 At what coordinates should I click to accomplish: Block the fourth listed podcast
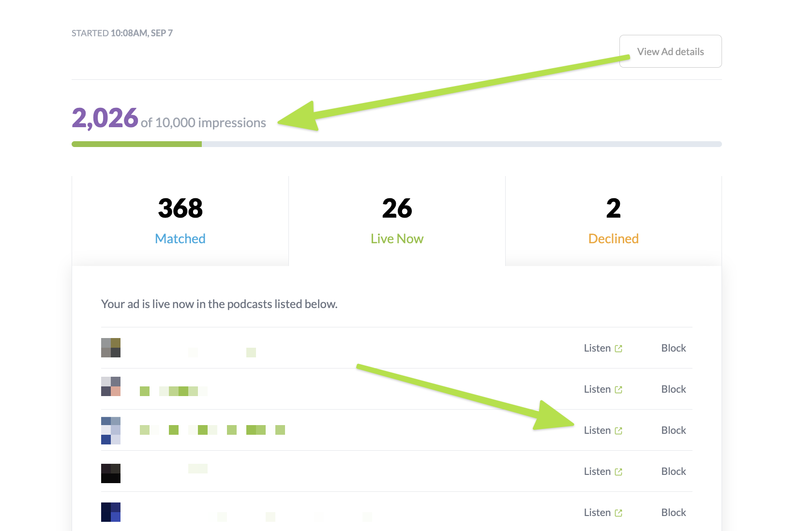pyautogui.click(x=673, y=472)
